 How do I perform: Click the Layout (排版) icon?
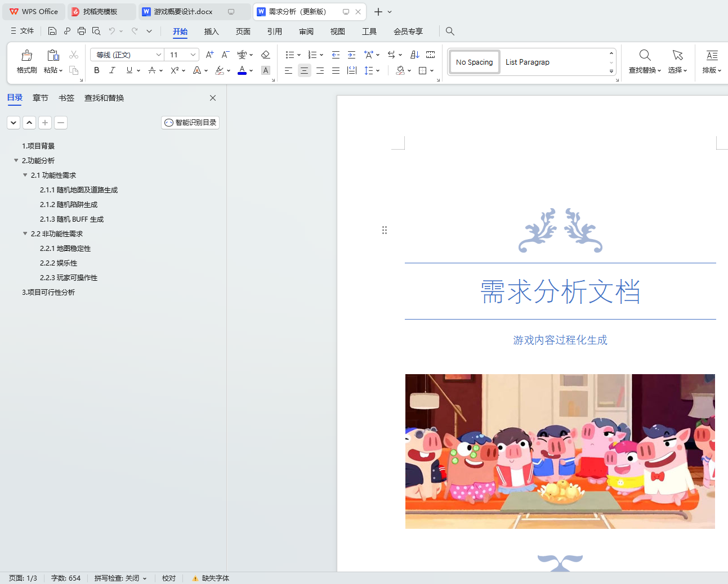click(712, 55)
